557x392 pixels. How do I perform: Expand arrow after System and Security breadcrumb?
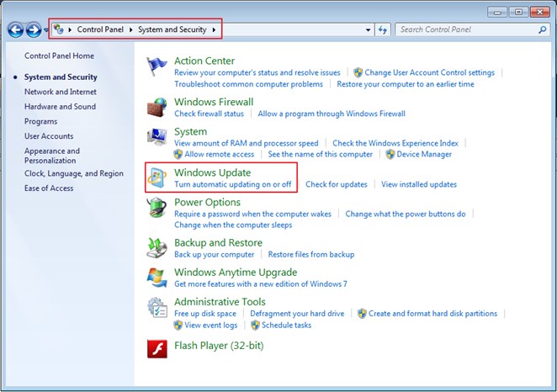(x=214, y=29)
